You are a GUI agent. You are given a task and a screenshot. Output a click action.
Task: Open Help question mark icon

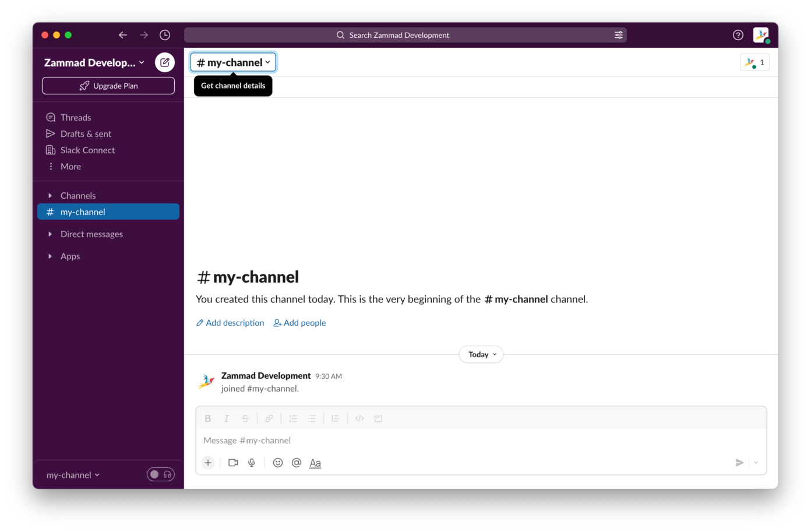pyautogui.click(x=738, y=35)
